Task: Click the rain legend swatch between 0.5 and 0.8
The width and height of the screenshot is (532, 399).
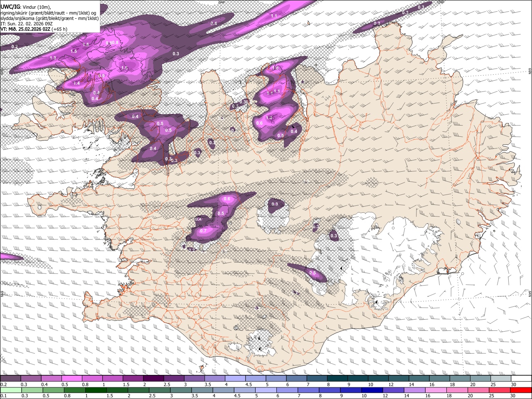Action: click(x=53, y=390)
